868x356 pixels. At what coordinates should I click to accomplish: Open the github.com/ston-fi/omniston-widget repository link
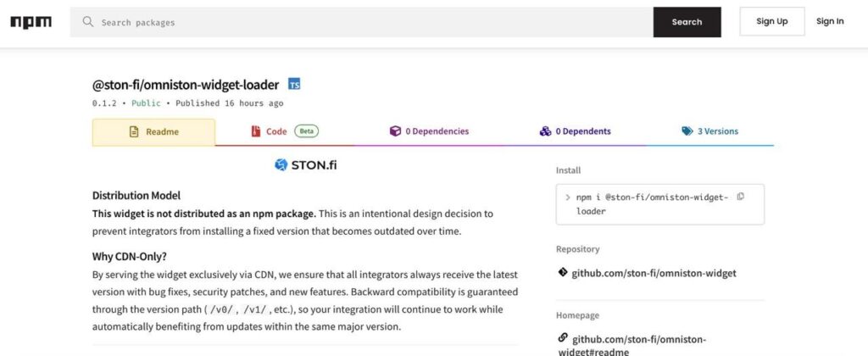tap(654, 273)
